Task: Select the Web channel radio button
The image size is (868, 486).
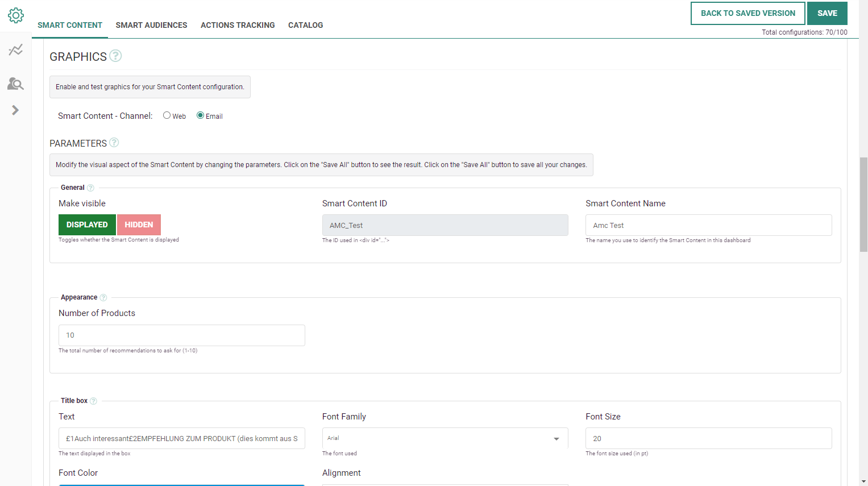Action: point(167,115)
